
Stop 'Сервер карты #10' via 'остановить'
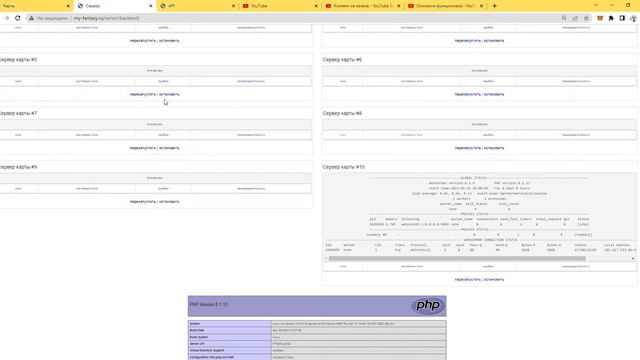coord(494,280)
